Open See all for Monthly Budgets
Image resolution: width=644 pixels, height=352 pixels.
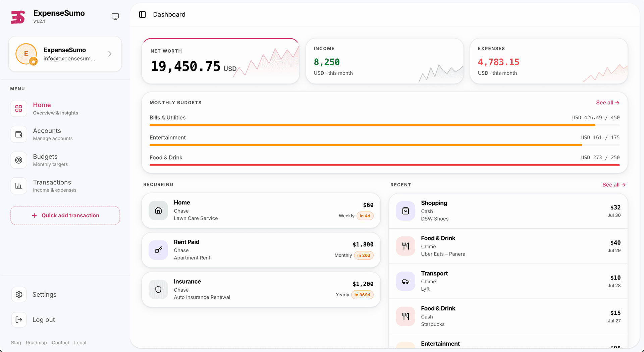point(607,103)
